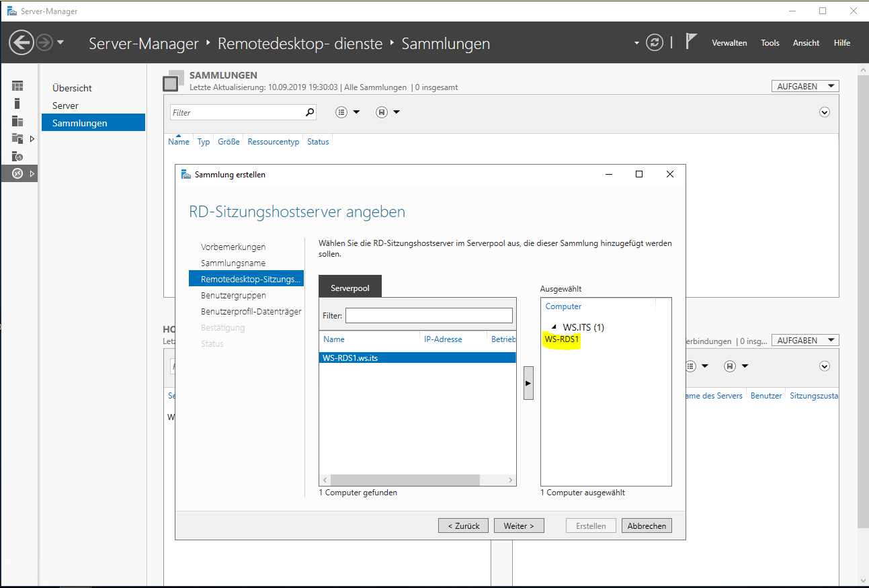
Task: Go to Benutzerprofil-Datenträger wizard step
Action: coord(251,311)
